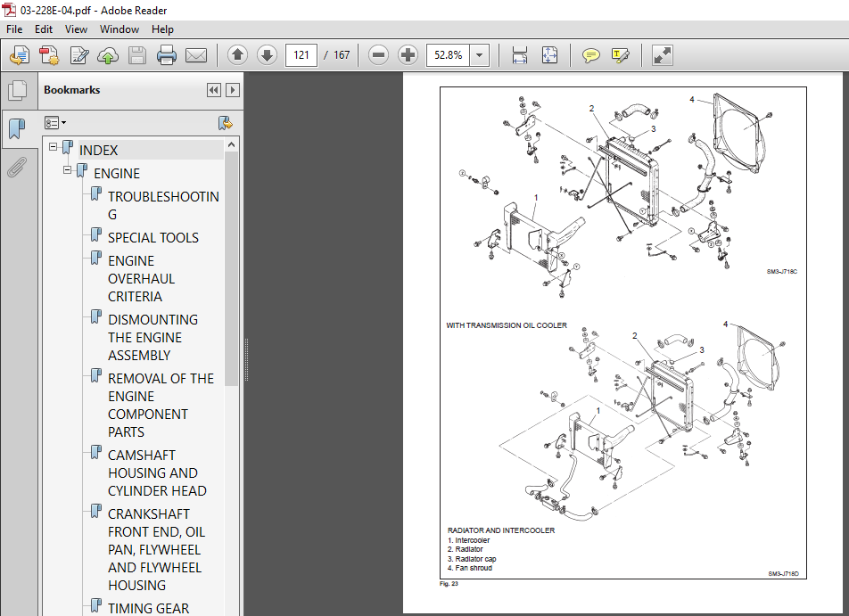Open CRANKSHAFT FRONT END bookmark
Screen dimensions: 849x616
[156, 549]
